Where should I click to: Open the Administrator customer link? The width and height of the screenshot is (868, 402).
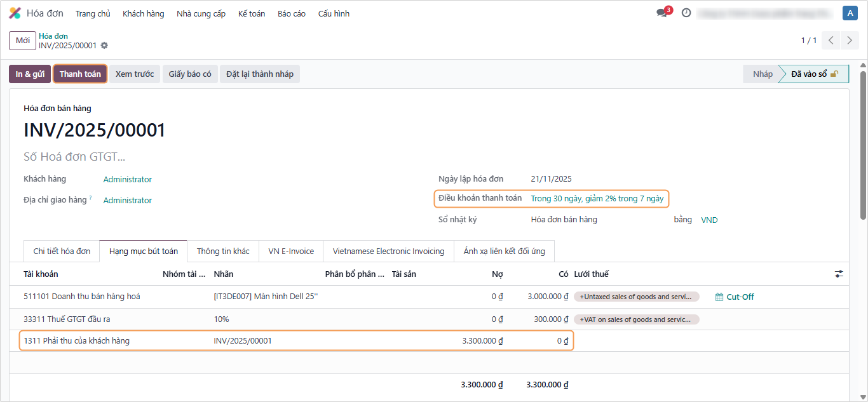pyautogui.click(x=128, y=179)
